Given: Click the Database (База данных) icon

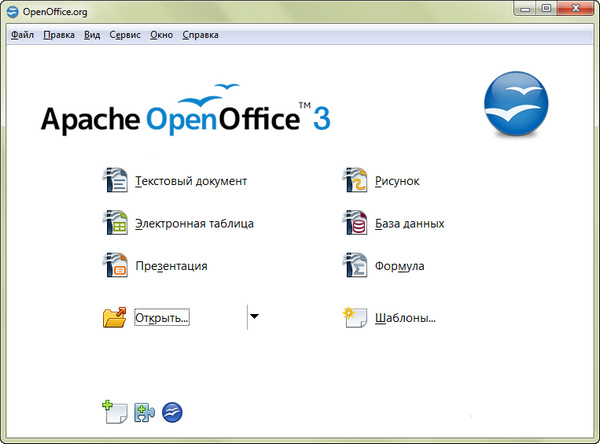Looking at the screenshot, I should click(x=355, y=222).
